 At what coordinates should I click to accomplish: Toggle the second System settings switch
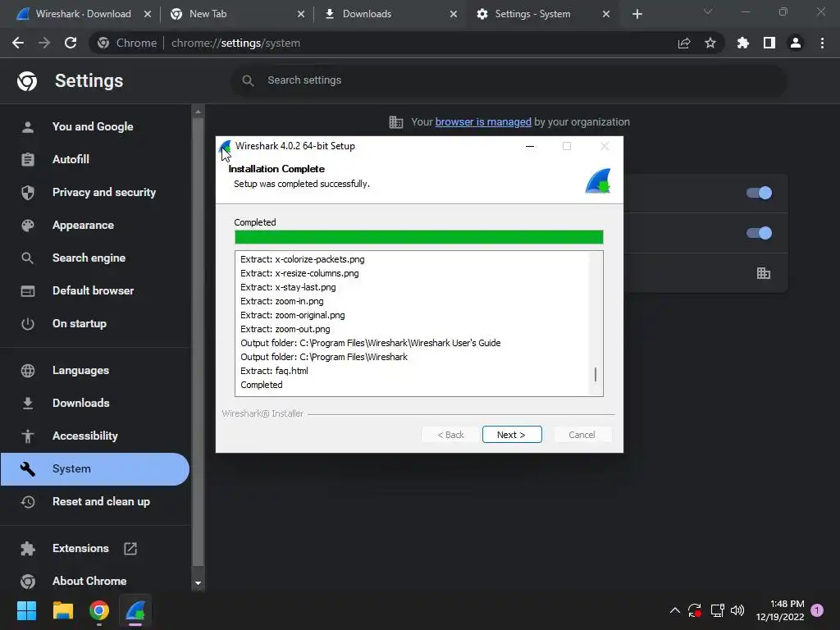click(x=759, y=233)
